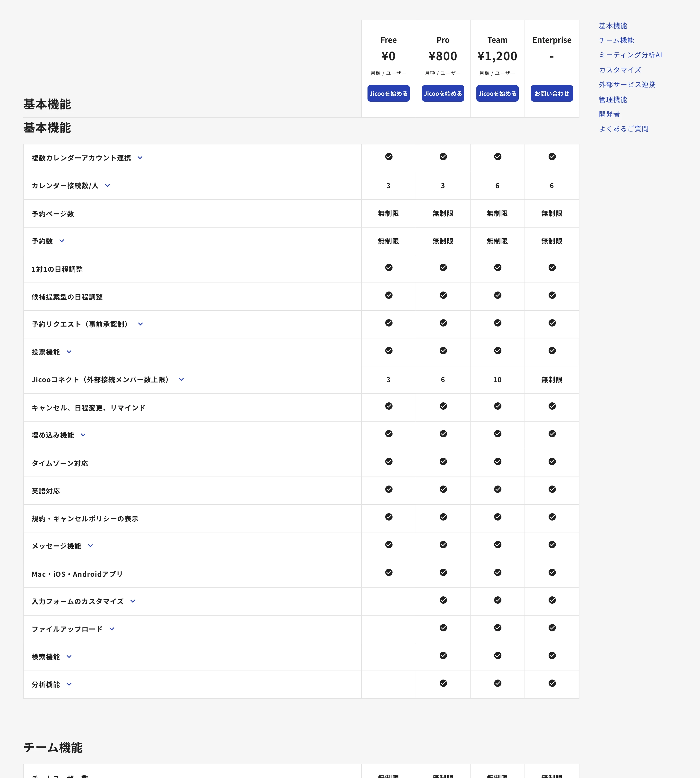Screen dimensions: 700x778
Task: Click the Enterprise plan heading
Action: click(551, 40)
